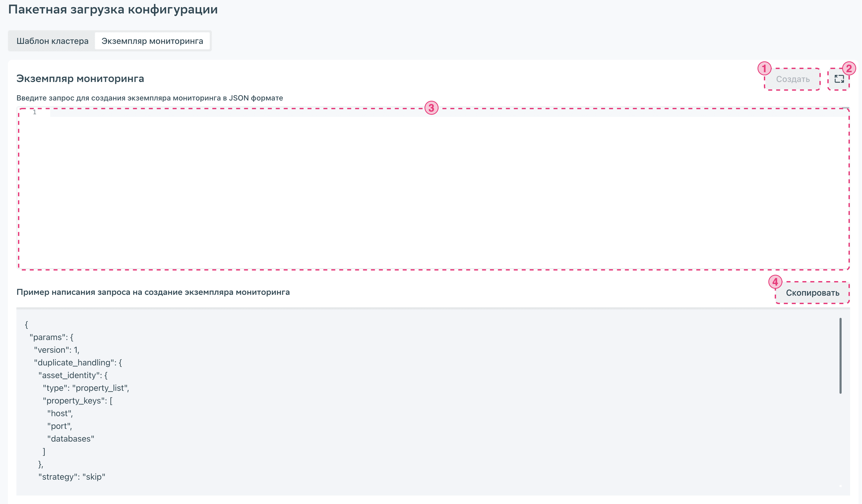
Task: Click the "params" line in the sample
Action: pos(51,337)
